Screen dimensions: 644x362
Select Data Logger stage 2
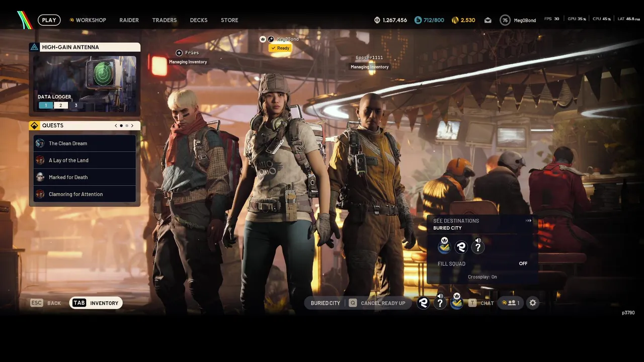click(61, 106)
